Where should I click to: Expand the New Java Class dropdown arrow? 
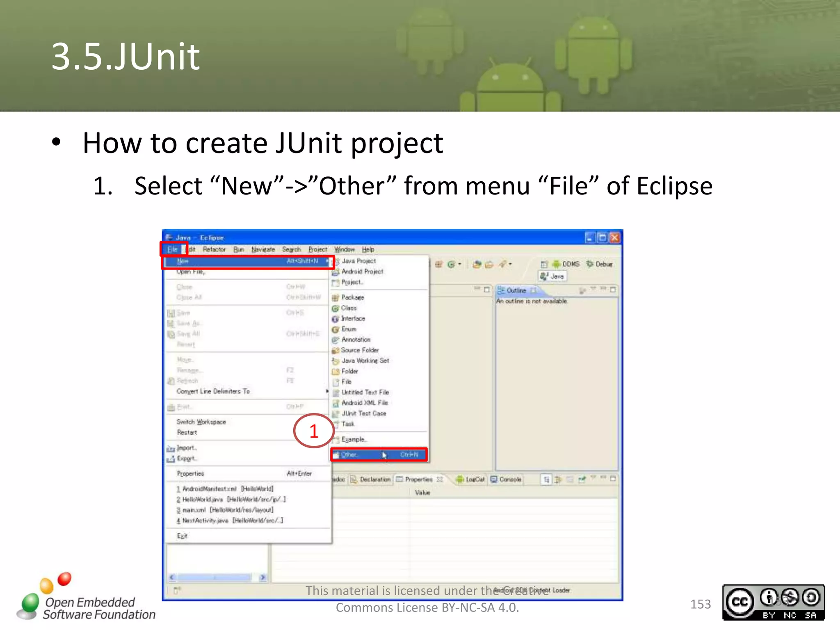click(460, 264)
